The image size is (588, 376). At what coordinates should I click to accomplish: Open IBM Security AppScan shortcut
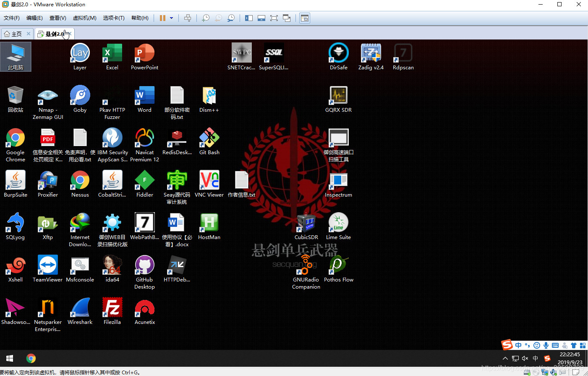click(112, 145)
